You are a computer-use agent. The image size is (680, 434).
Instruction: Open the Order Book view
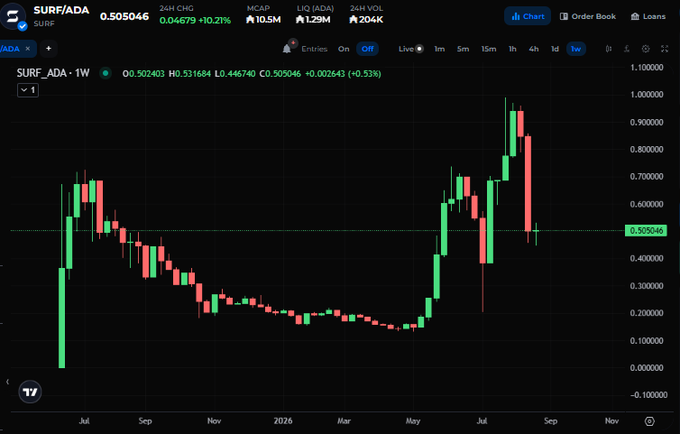588,16
